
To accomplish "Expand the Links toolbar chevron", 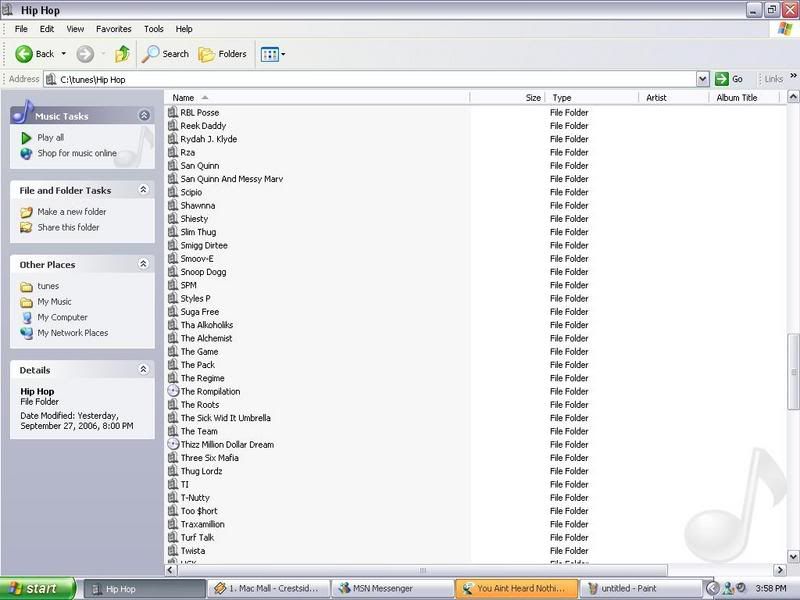I will 793,76.
